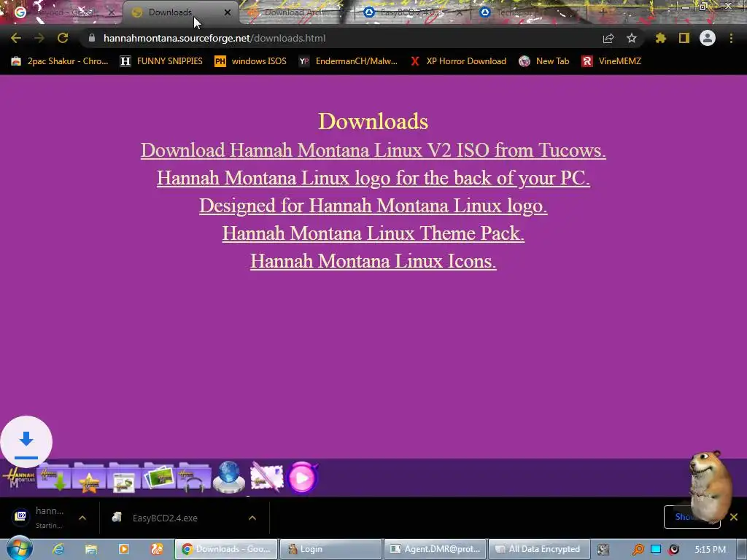Close the Downloads tab
Viewport: 747px width, 560px height.
click(x=228, y=12)
